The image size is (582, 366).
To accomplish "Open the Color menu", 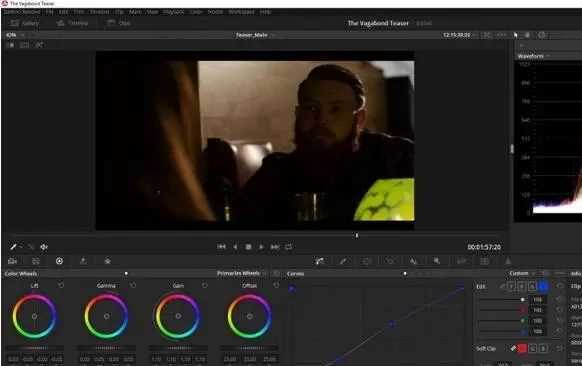I will 196,12.
